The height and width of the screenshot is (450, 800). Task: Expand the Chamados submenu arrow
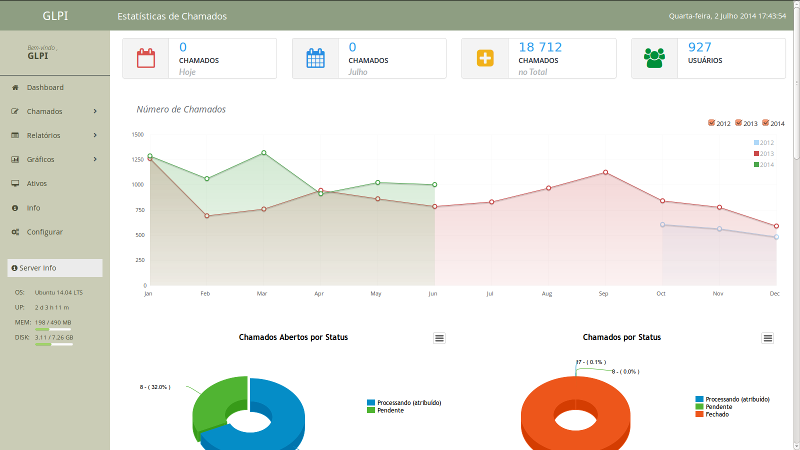(95, 112)
